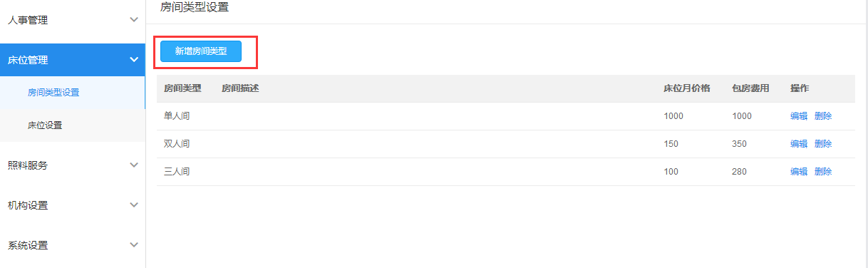Image resolution: width=868 pixels, height=268 pixels.
Task: Open the 机构设置 sidebar menu
Action: (x=73, y=205)
